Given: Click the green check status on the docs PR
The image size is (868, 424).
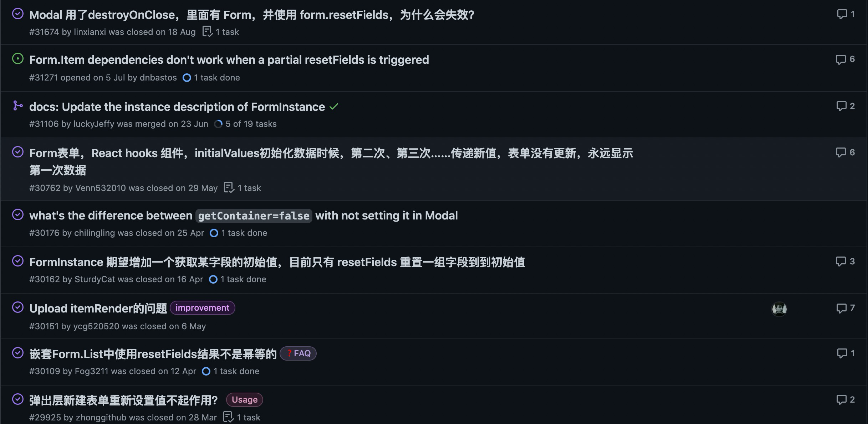Looking at the screenshot, I should point(334,107).
